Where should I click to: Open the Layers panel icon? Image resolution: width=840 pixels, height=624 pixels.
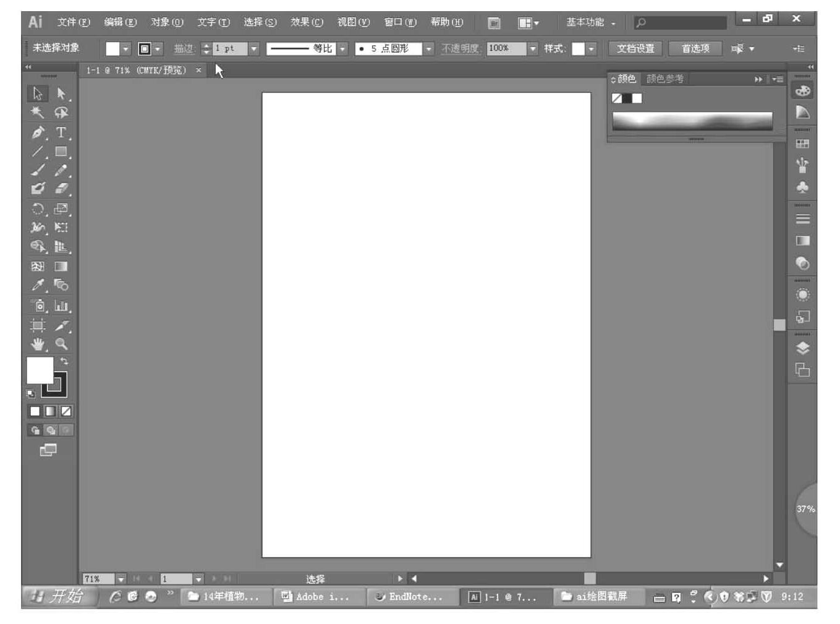pyautogui.click(x=802, y=348)
